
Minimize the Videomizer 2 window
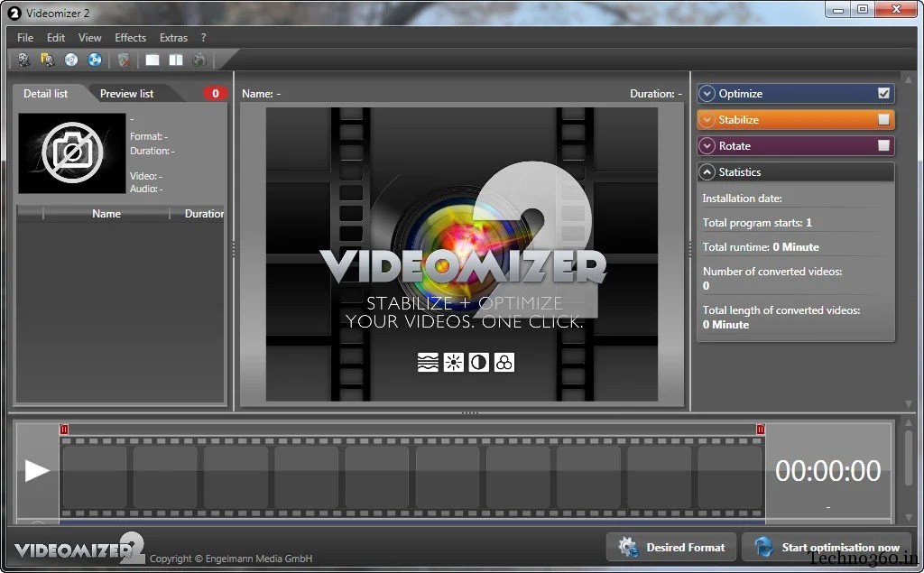pyautogui.click(x=838, y=9)
